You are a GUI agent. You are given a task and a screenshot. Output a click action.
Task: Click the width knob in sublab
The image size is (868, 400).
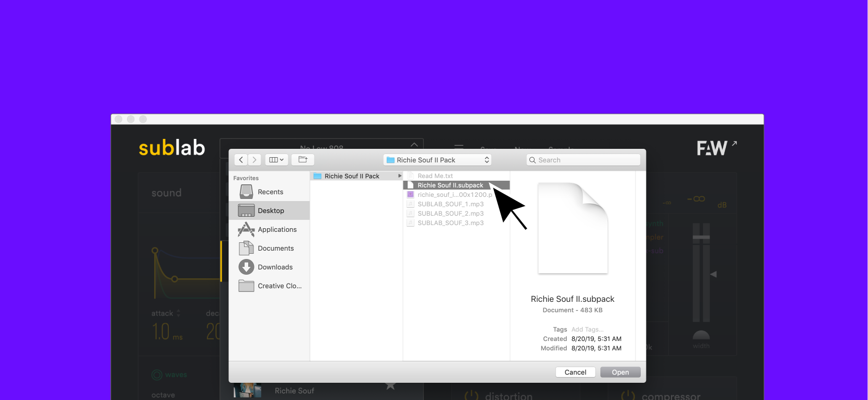pyautogui.click(x=701, y=335)
